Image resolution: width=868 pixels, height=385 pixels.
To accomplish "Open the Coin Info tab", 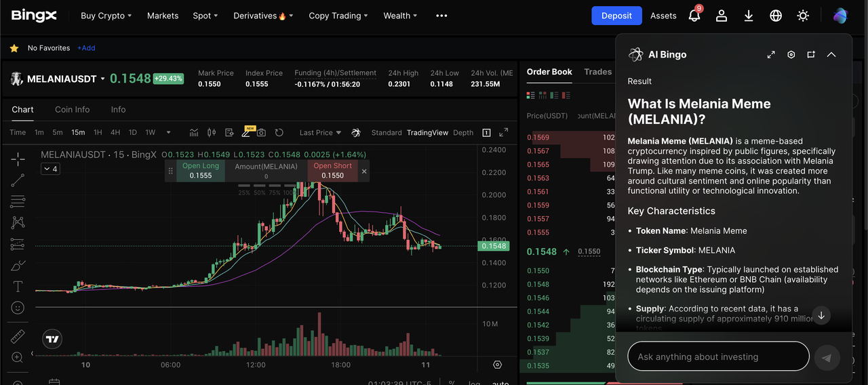I will pos(72,110).
